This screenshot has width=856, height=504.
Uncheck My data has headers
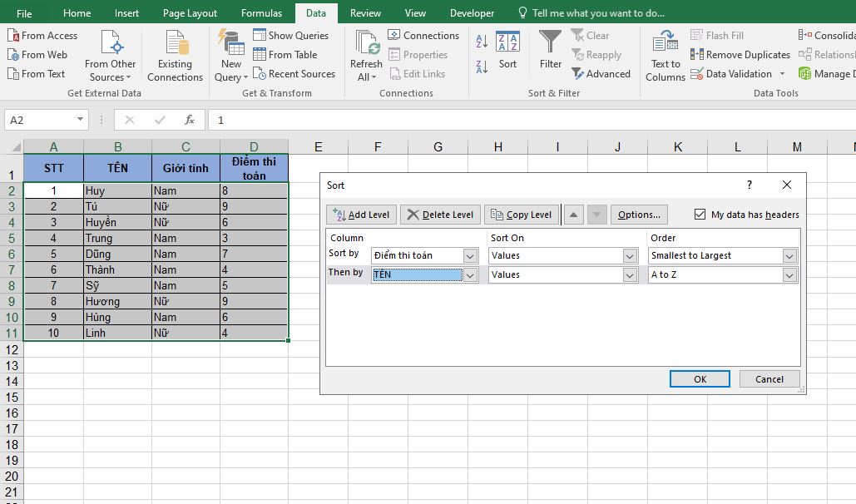pos(700,215)
